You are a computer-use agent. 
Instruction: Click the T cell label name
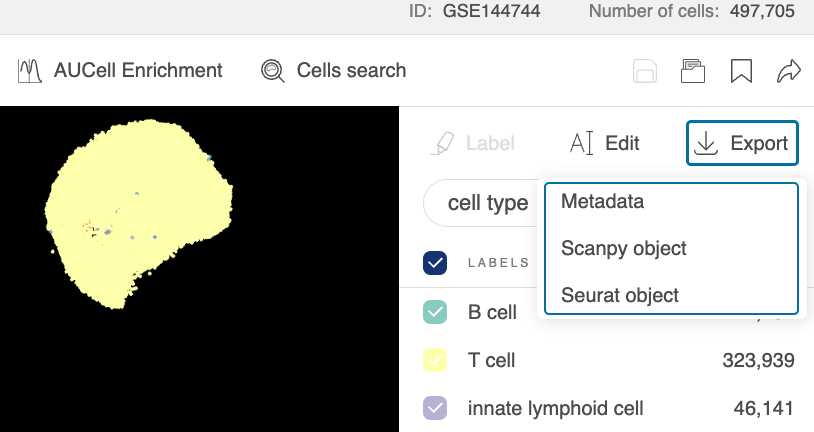(492, 360)
